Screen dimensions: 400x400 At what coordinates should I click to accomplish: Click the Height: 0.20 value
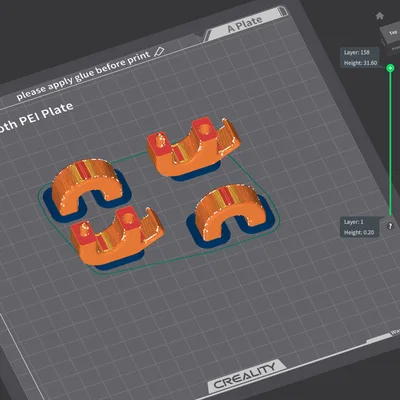[359, 232]
